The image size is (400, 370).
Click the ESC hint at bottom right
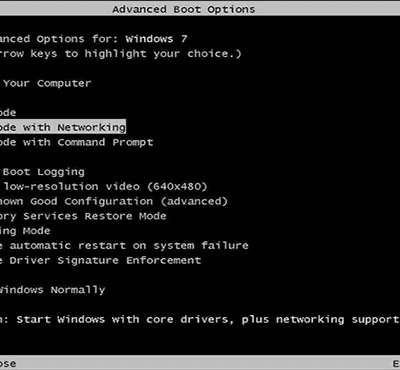coord(396,364)
